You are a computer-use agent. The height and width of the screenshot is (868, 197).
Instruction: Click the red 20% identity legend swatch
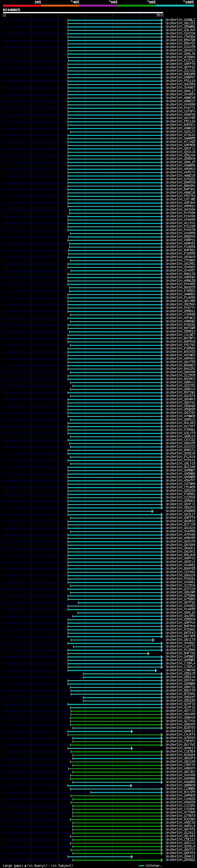(22, 6)
